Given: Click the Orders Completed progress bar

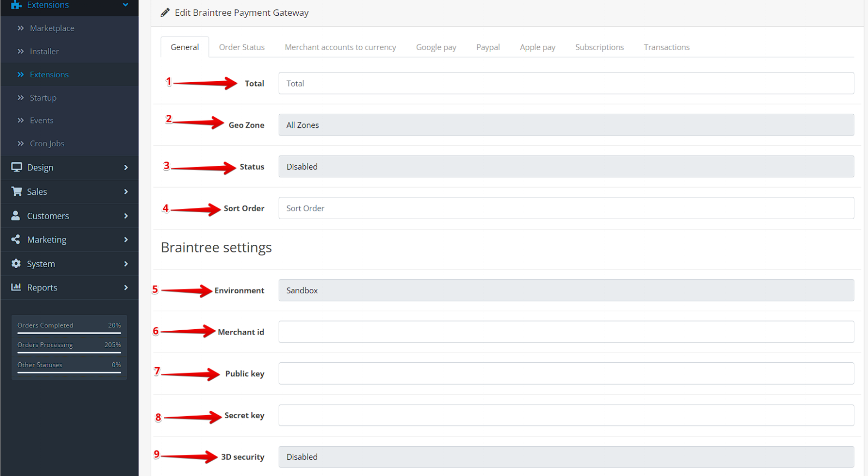Looking at the screenshot, I should point(69,333).
